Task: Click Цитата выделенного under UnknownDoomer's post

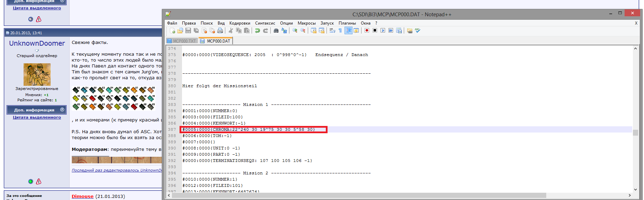Action: [x=37, y=117]
